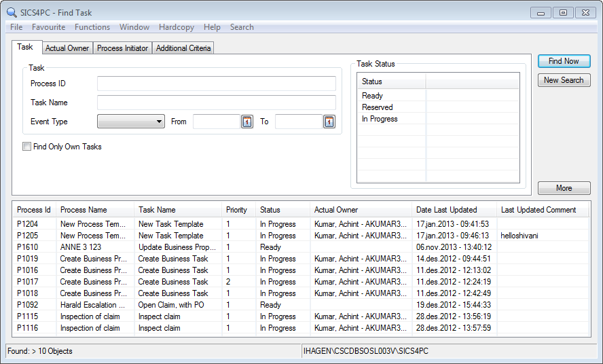Viewport: 603px width, 364px height.
Task: Sort results by Task Name column header
Action: 178,210
